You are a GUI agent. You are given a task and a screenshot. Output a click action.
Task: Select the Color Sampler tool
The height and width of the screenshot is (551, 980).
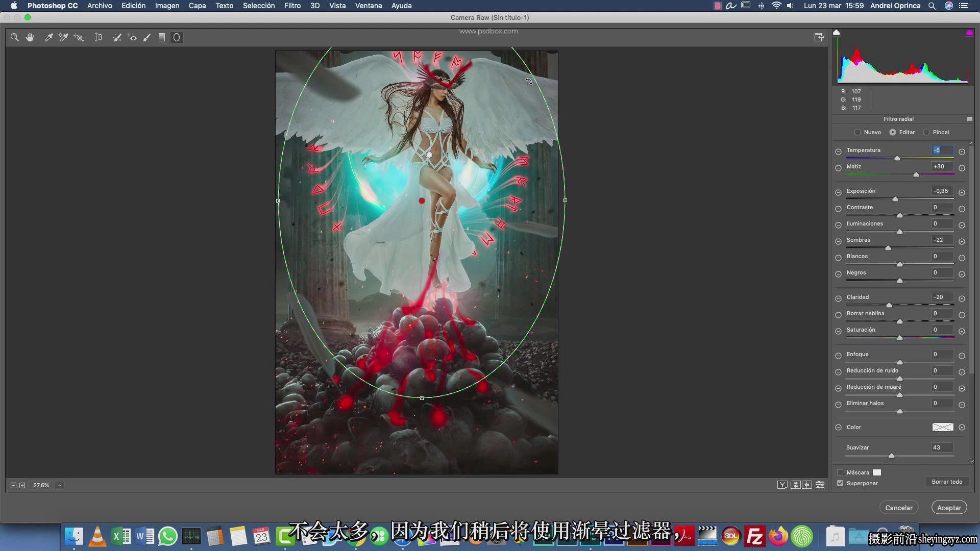click(x=63, y=37)
